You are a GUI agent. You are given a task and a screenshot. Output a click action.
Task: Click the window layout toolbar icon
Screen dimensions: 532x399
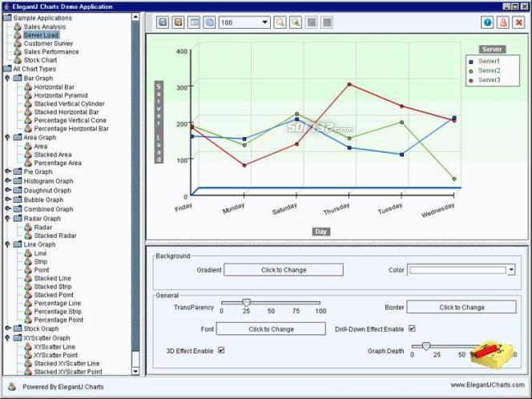pyautogui.click(x=194, y=22)
